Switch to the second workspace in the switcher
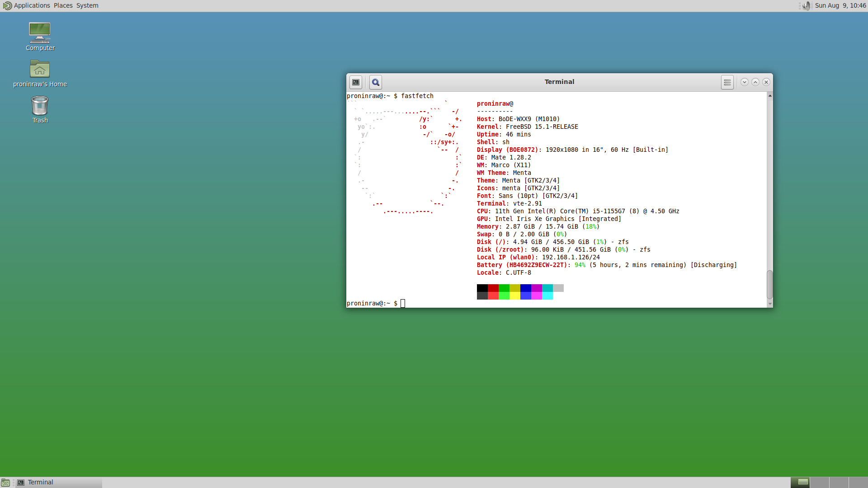Viewport: 868px width, 488px height. pyautogui.click(x=820, y=483)
